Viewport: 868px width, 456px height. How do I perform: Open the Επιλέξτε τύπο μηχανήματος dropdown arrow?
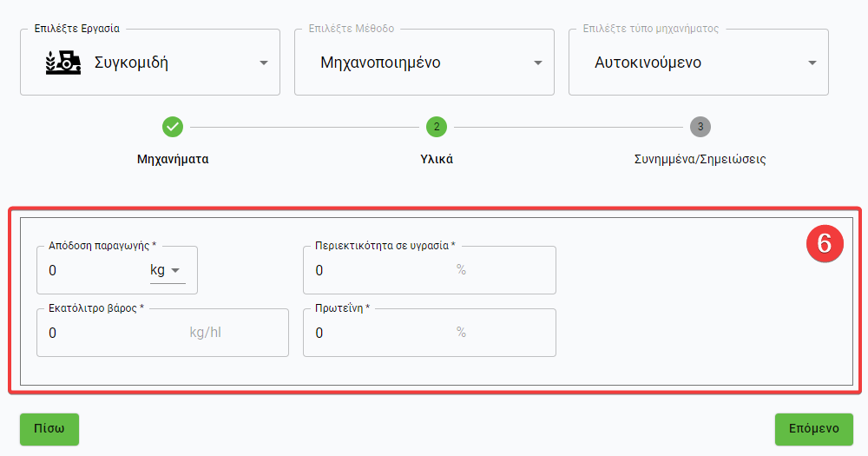pyautogui.click(x=812, y=63)
